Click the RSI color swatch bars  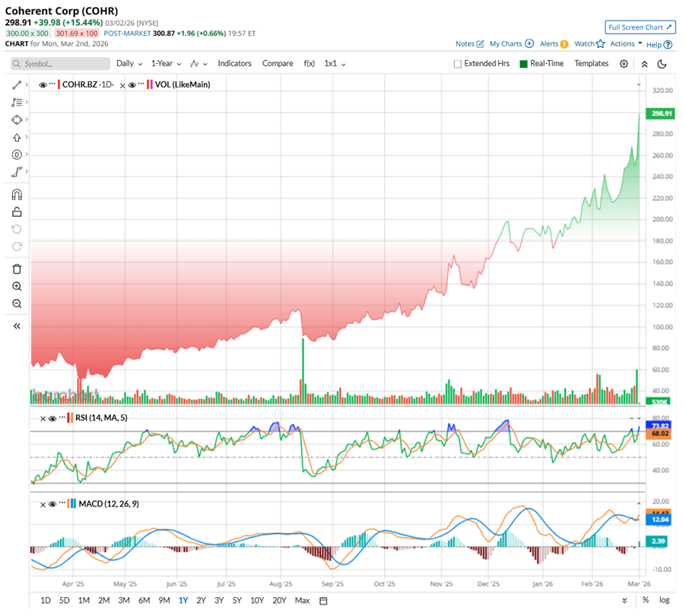(70, 418)
